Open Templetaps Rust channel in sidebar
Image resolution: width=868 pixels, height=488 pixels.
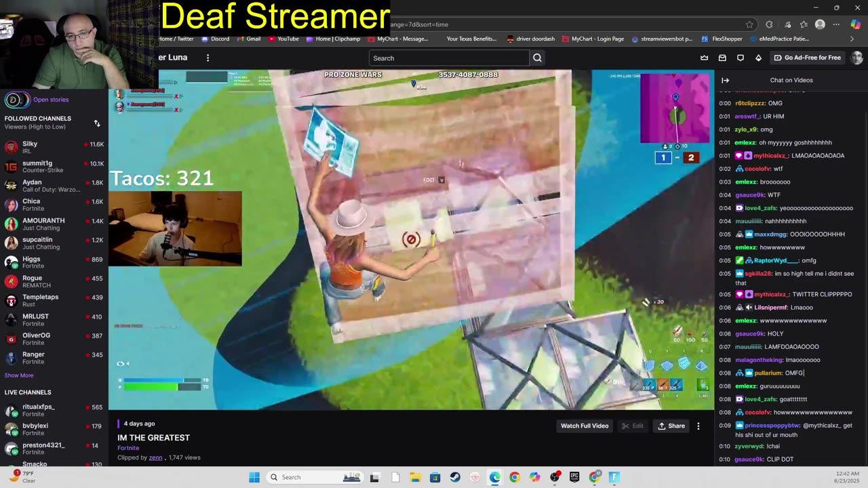pyautogui.click(x=54, y=300)
